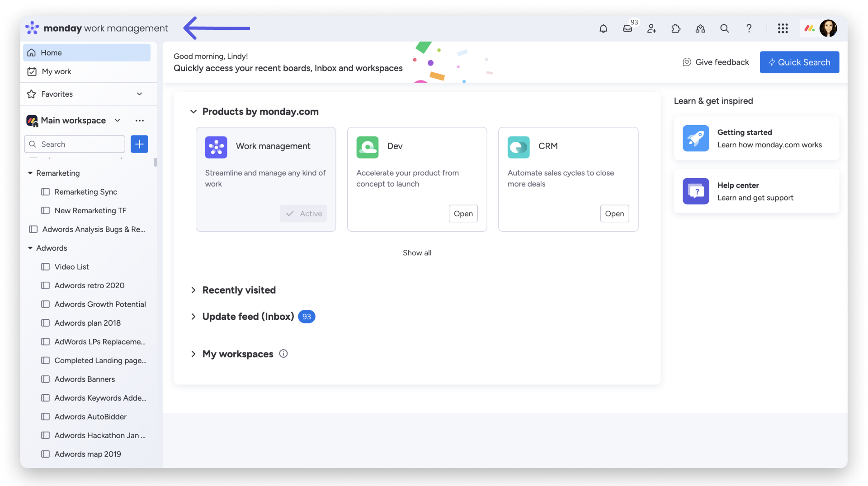Collapse the Adwords folder
868x486 pixels.
pos(30,248)
